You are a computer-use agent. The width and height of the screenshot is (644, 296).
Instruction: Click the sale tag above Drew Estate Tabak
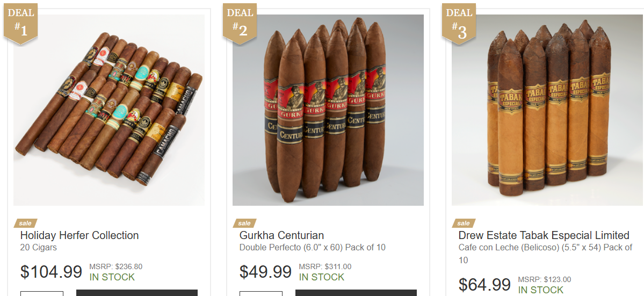tap(464, 223)
